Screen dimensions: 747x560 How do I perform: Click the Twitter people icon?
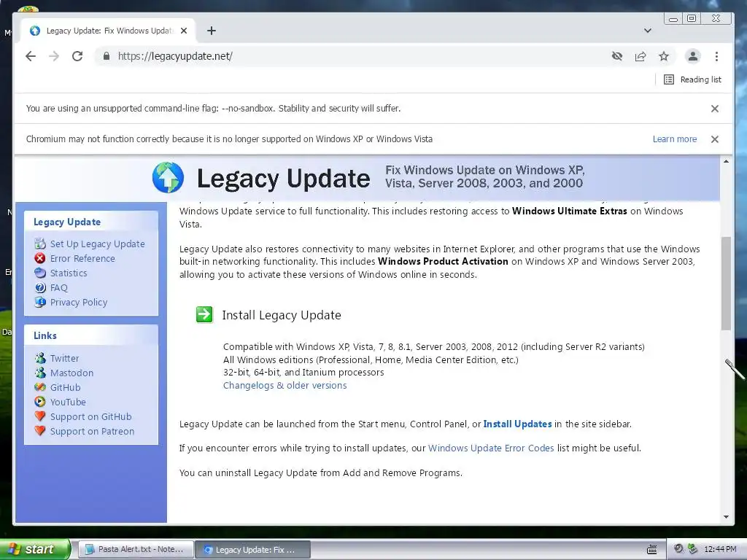coord(40,358)
